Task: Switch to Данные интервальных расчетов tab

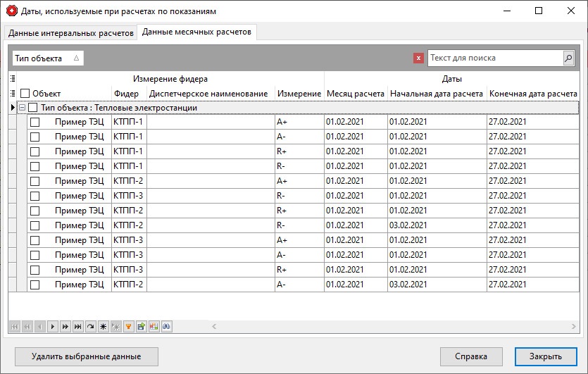Action: click(x=70, y=33)
